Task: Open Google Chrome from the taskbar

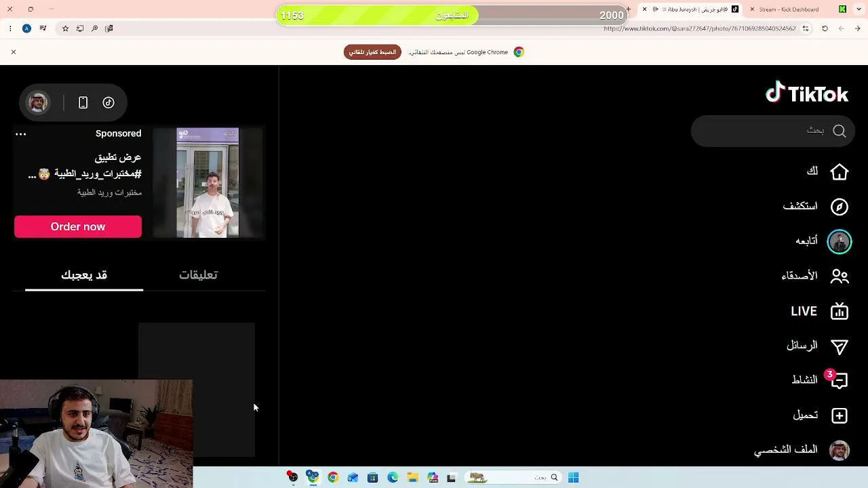Action: coord(332,478)
